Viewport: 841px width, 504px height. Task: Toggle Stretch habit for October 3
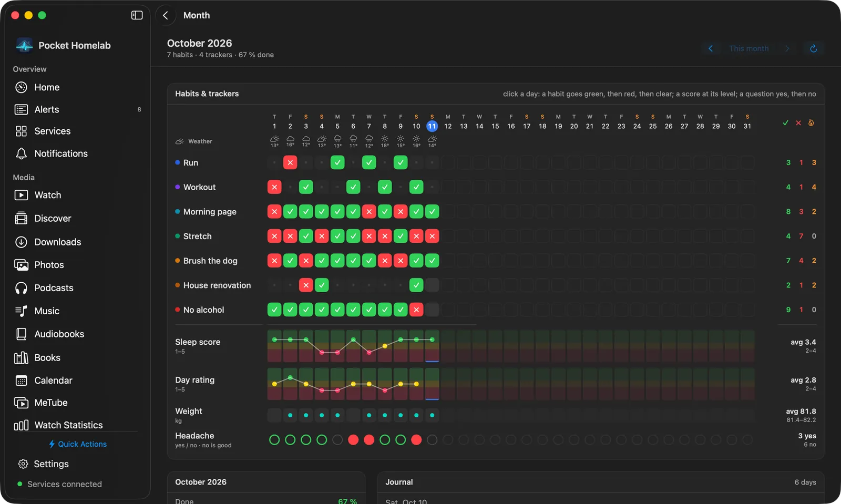306,236
